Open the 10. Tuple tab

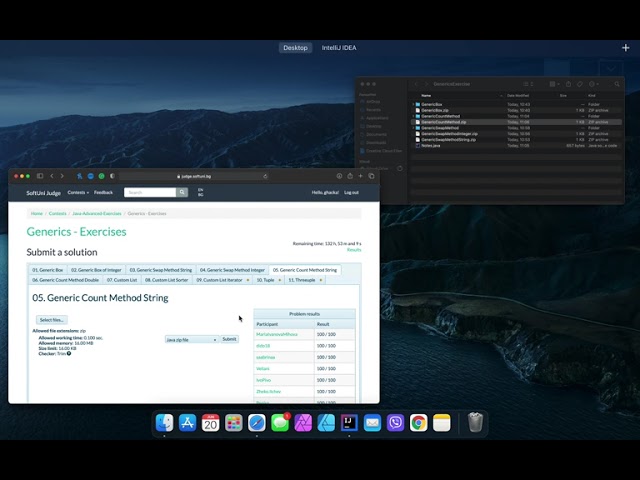[269, 280]
